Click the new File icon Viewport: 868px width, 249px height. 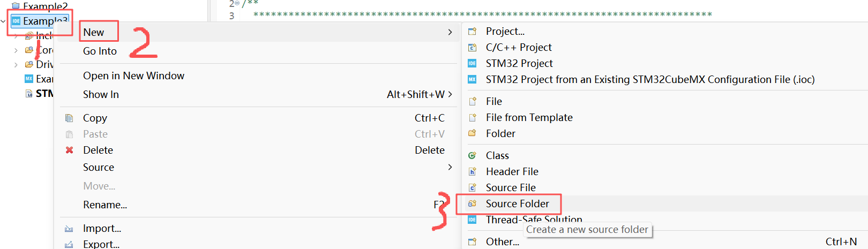coord(472,101)
